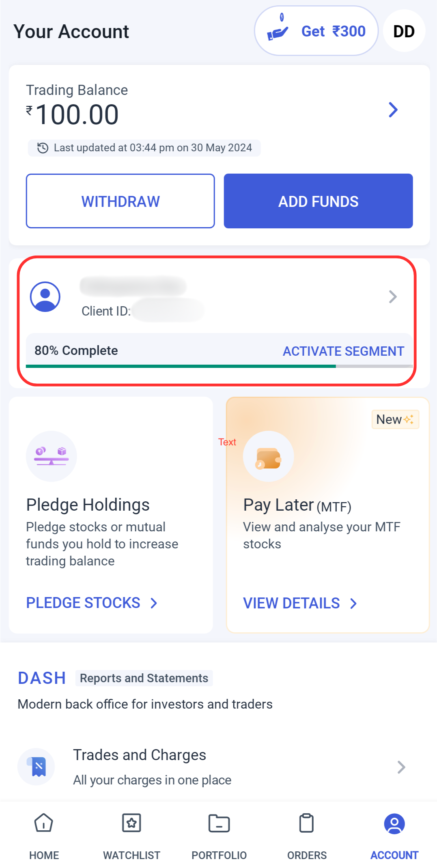Tap the user profile icon beside Client ID
The image size is (437, 868).
pos(45,297)
